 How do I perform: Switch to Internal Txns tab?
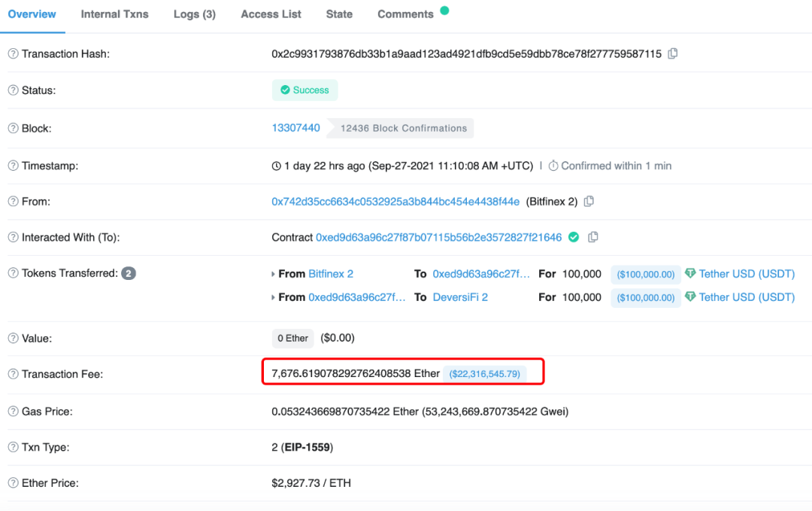pos(114,14)
